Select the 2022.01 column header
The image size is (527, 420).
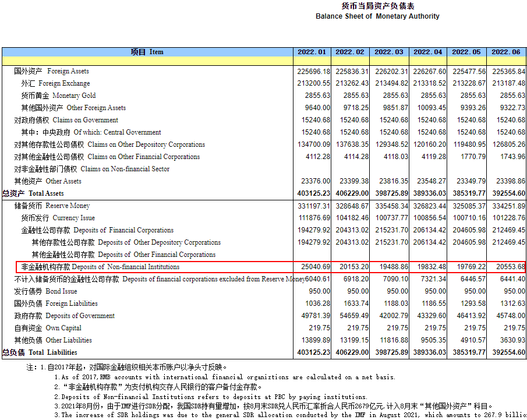(x=312, y=52)
